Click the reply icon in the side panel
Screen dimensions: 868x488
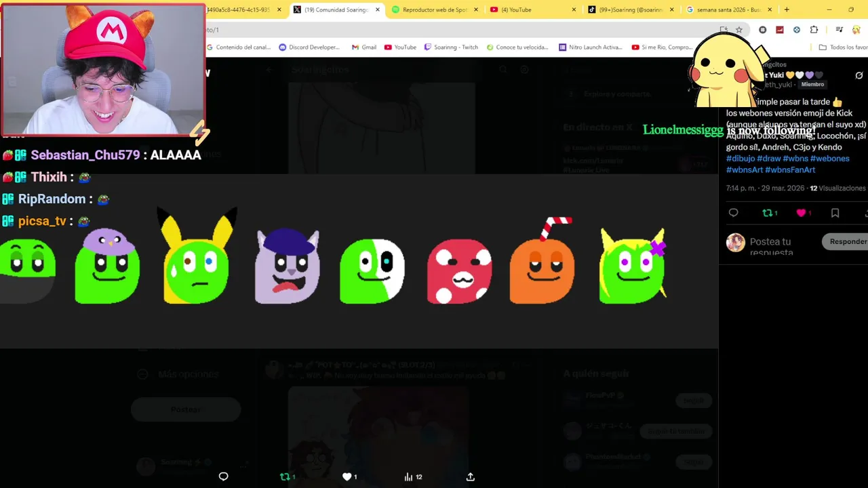(x=733, y=213)
